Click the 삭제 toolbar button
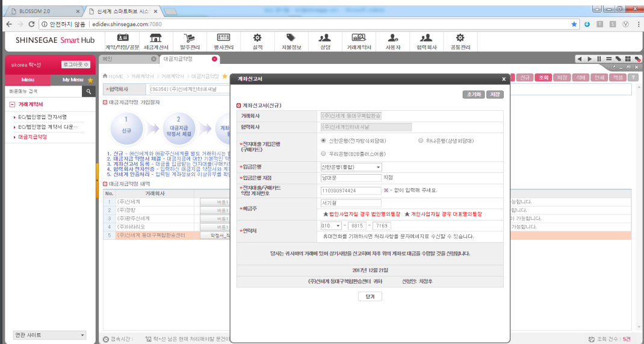This screenshot has height=344, width=644. tap(580, 77)
